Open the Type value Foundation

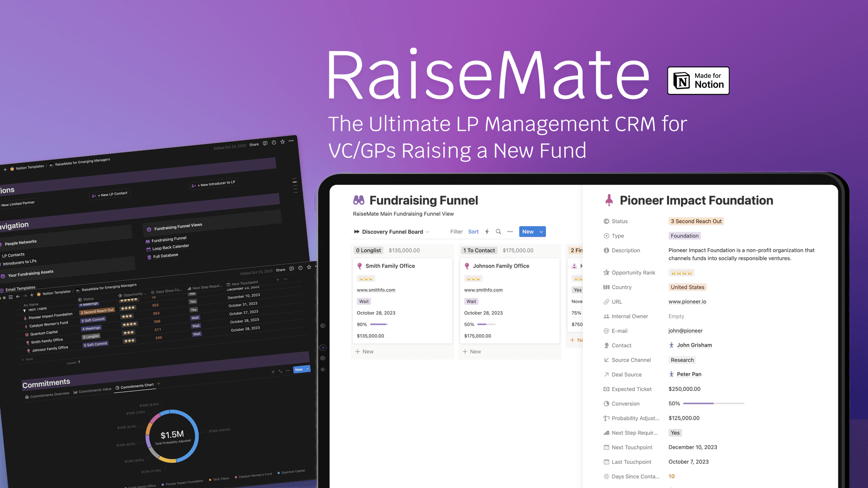(x=684, y=236)
